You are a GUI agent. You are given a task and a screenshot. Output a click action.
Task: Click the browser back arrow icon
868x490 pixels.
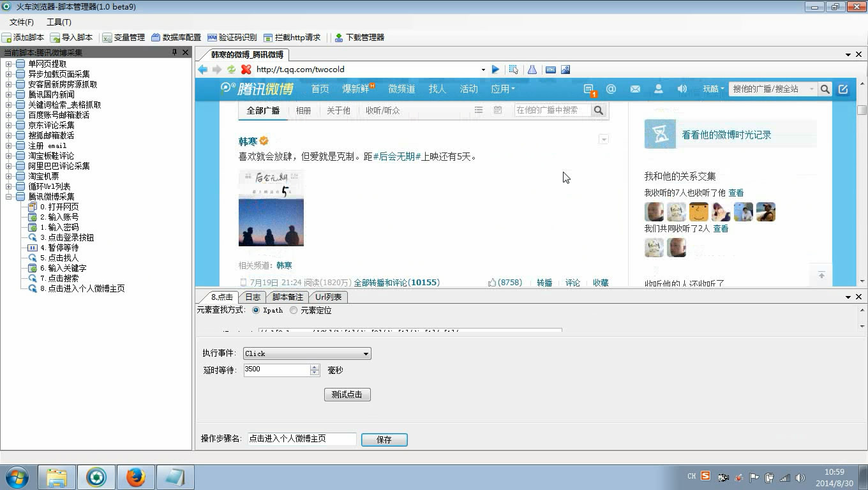pos(203,70)
